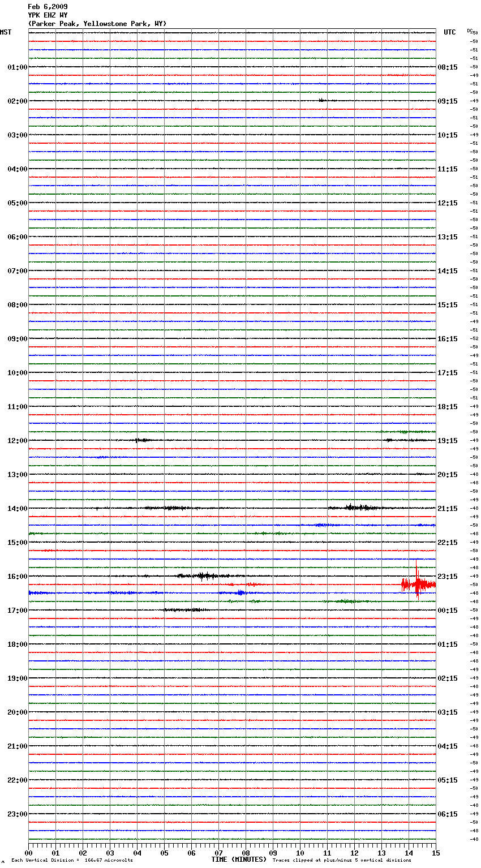Click the 05:00 MST time label
This screenshot has height=868, width=481.
tap(18, 203)
